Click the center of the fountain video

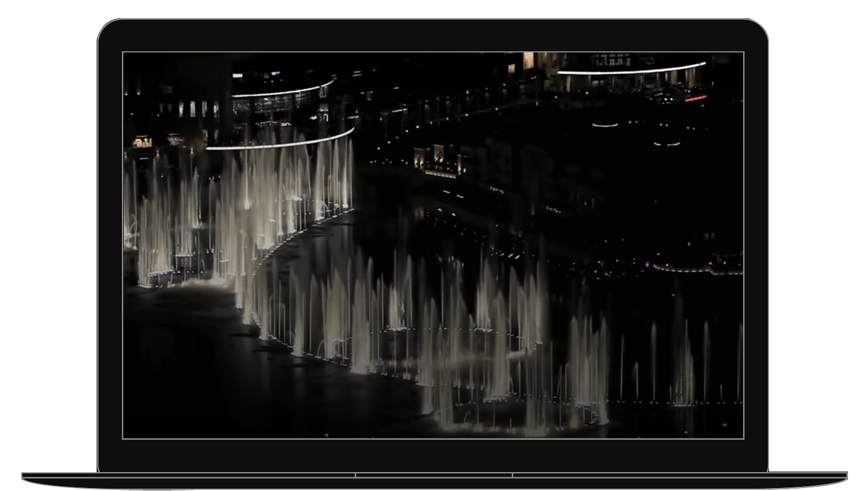click(x=433, y=245)
